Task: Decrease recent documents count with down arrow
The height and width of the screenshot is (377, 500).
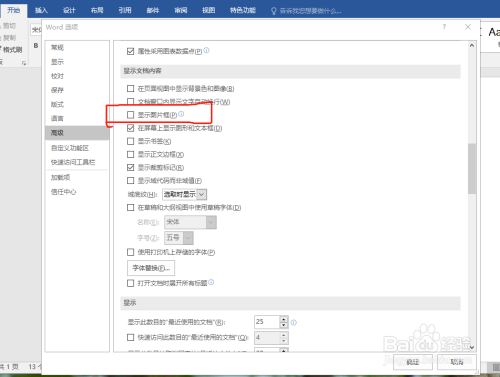Action: pyautogui.click(x=284, y=325)
